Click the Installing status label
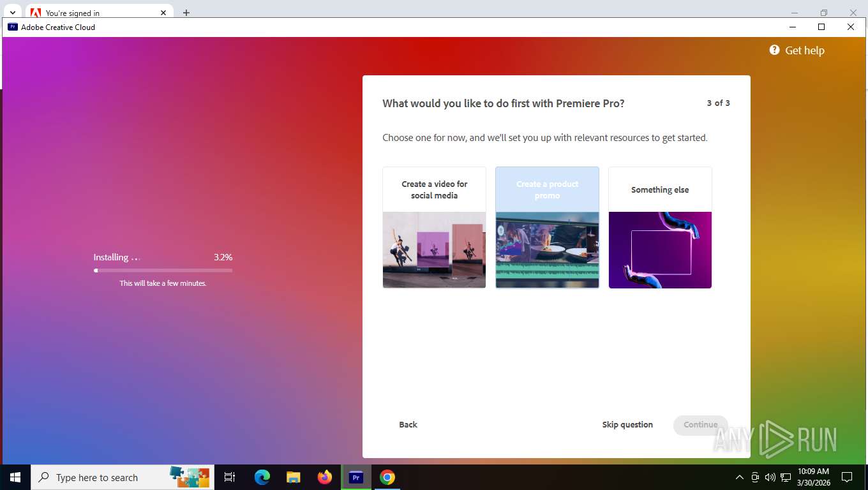Image resolution: width=868 pixels, height=490 pixels. pos(111,257)
